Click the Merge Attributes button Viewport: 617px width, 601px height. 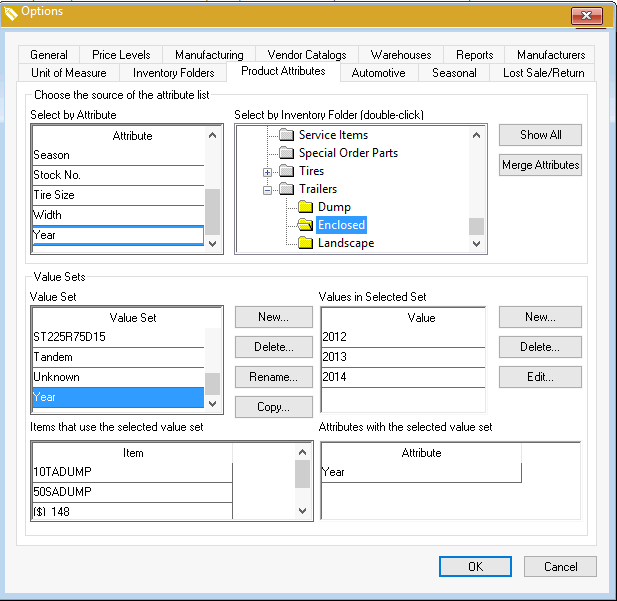pyautogui.click(x=540, y=165)
